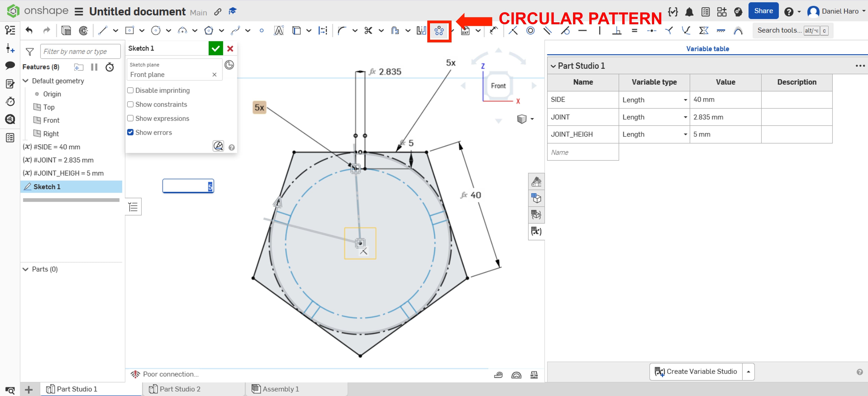Click the Undo arrow icon
Image resolution: width=868 pixels, height=396 pixels.
click(29, 31)
